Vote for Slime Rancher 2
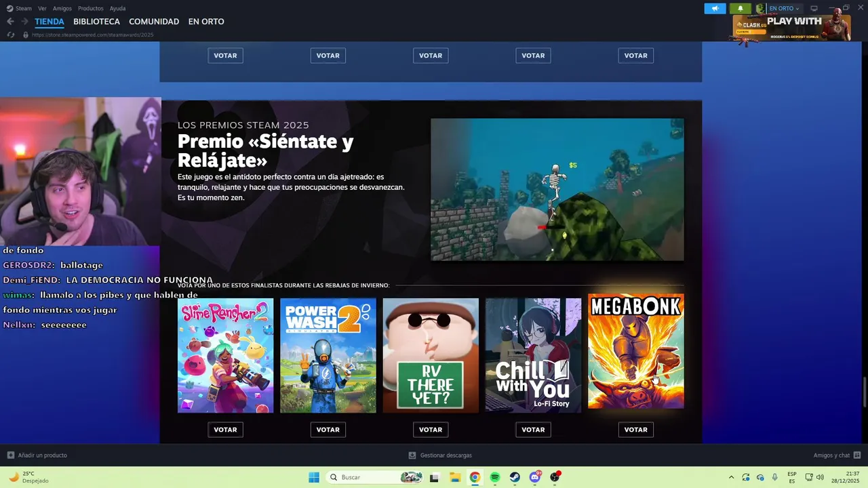The image size is (868, 488). point(225,430)
